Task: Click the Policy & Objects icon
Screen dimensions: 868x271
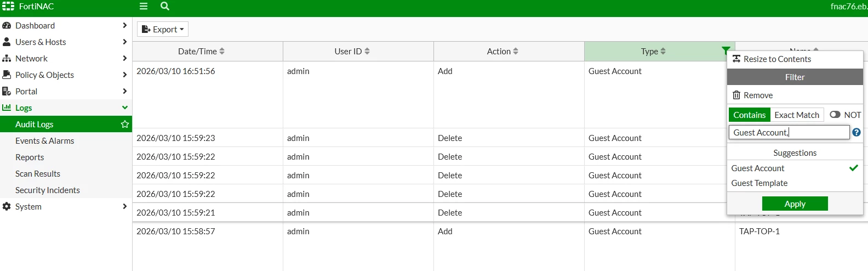Action: (x=7, y=75)
